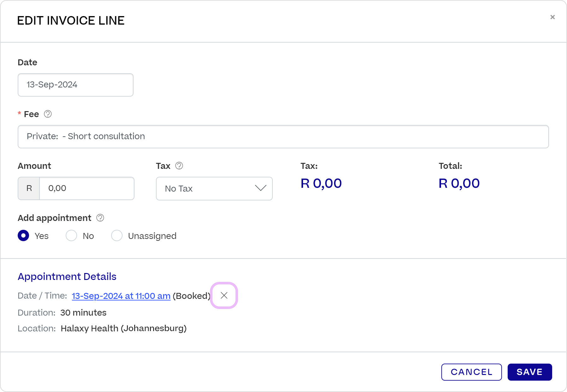Click the Date field showing 13-Sep-2024
This screenshot has width=567, height=392.
tap(75, 85)
